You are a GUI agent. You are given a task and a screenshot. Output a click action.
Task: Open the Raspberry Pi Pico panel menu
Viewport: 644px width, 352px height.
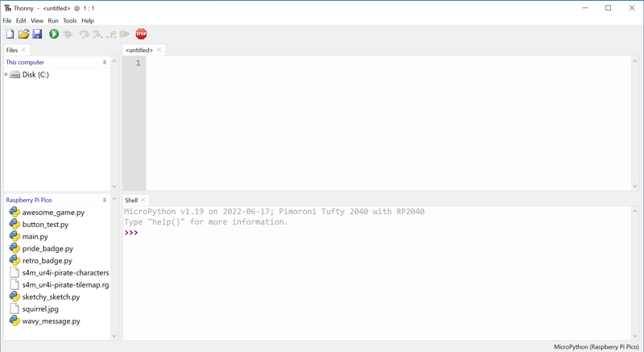click(x=105, y=200)
